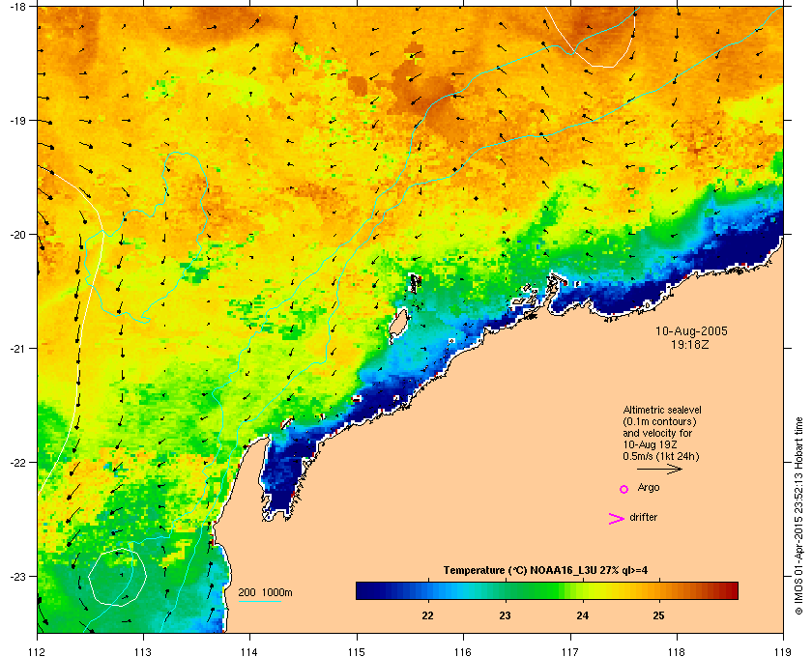Click the dark red end of color bar
Screen dimensions: 812x657
point(732,590)
